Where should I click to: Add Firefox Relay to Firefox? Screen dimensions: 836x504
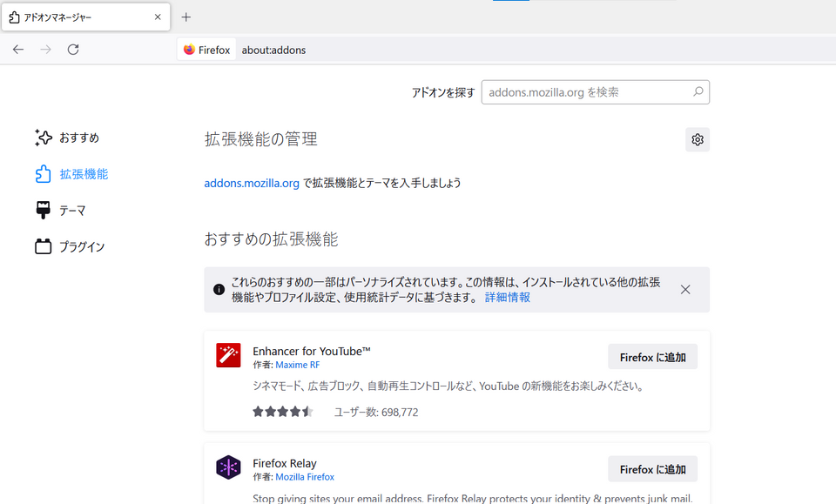(652, 469)
